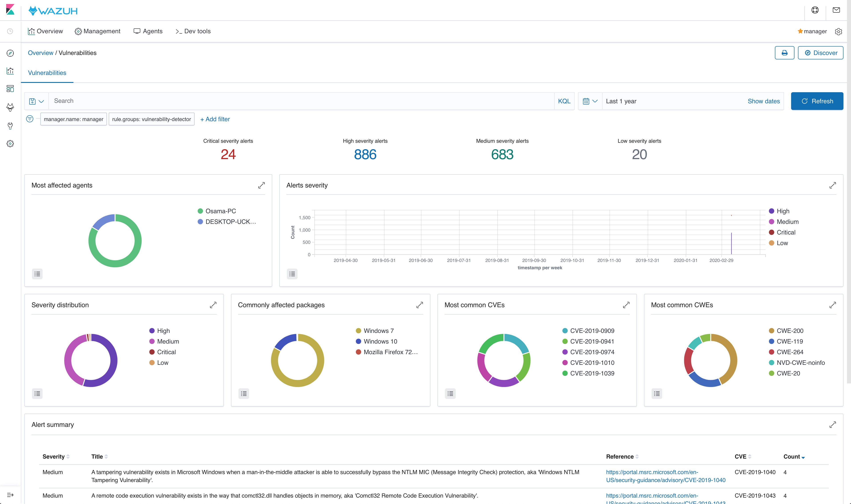Image resolution: width=851 pixels, height=504 pixels.
Task: Toggle legend list for Most common CVEs
Action: click(x=450, y=394)
